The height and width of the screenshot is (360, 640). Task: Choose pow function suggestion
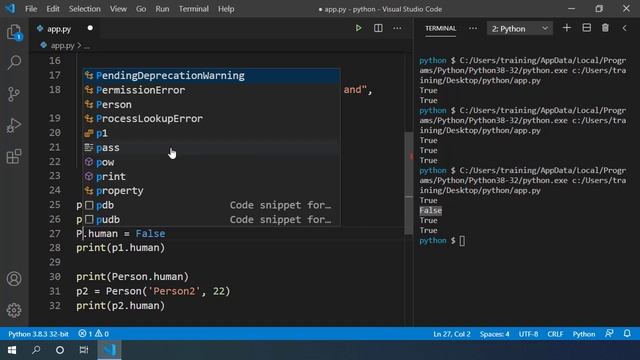point(211,162)
